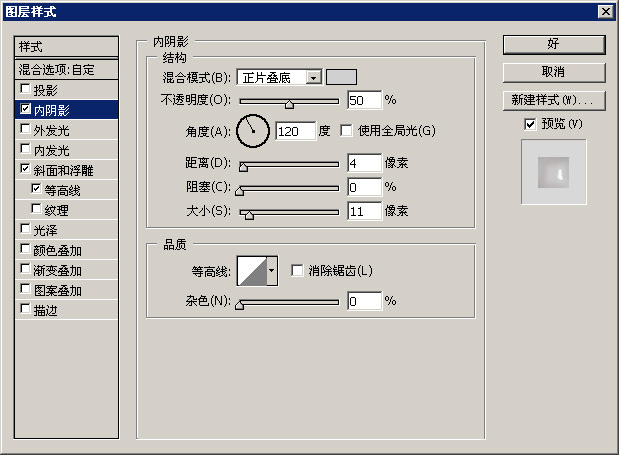Viewport: 619px width, 455px height.
Task: Click the 取消 cancel button
Action: click(554, 72)
